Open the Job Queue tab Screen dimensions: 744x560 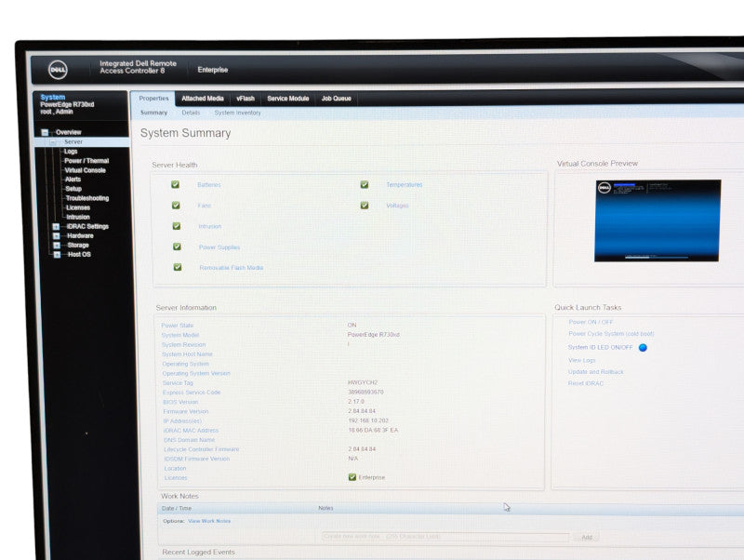point(337,99)
